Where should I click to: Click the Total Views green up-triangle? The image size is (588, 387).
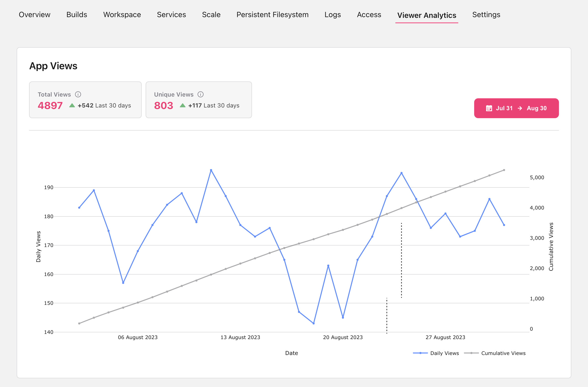pyautogui.click(x=72, y=106)
